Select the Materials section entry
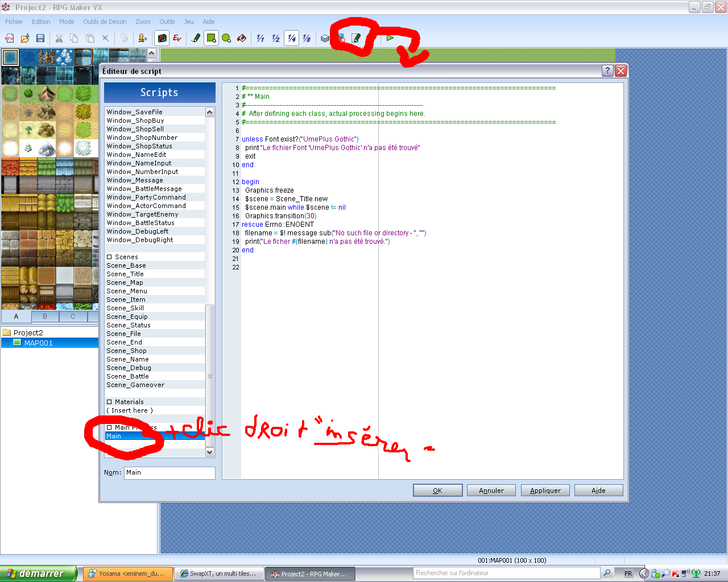Viewport: 728px width, 582px height. click(x=155, y=402)
